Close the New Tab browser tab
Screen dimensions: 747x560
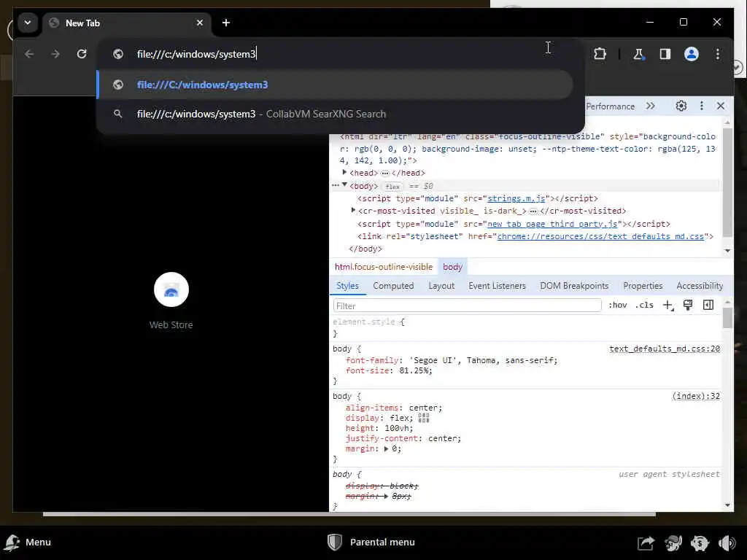point(200,23)
